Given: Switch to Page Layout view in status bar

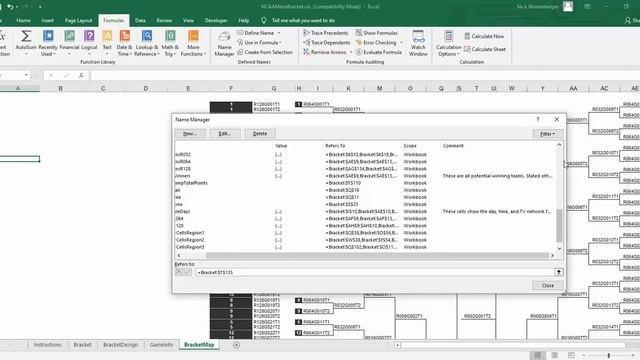Looking at the screenshot, I should [x=554, y=356].
